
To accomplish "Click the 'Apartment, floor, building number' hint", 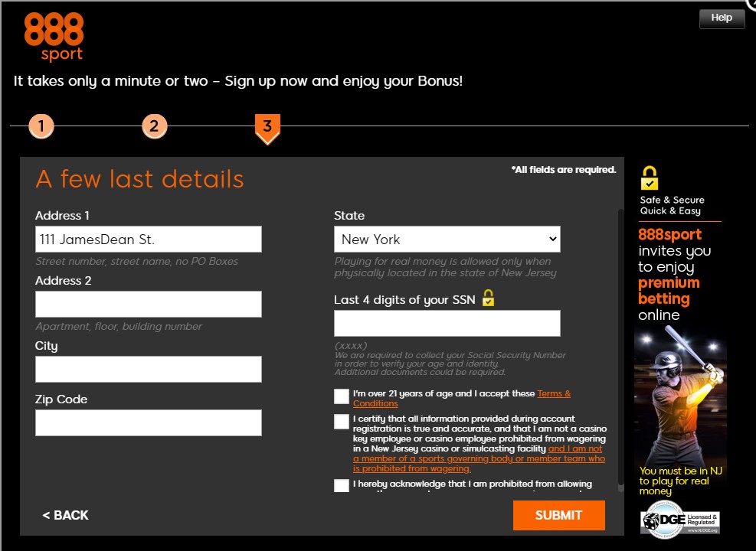I will 119,326.
